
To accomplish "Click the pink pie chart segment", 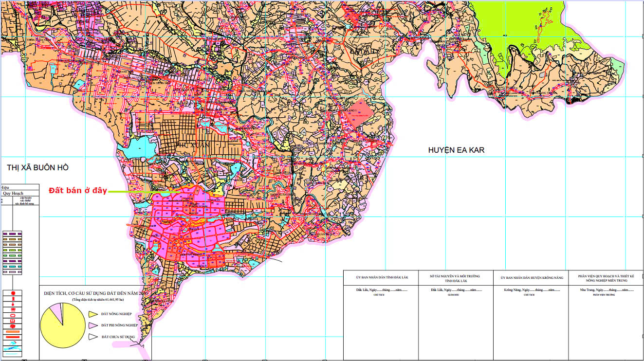I will tap(57, 312).
